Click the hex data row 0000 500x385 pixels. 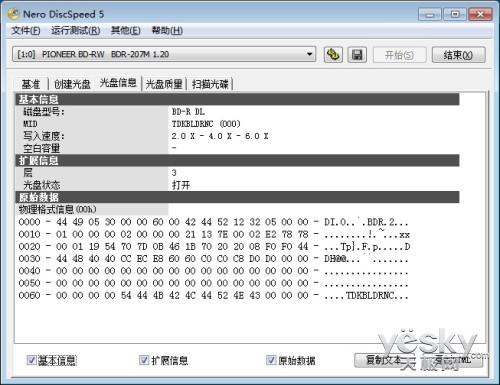213,222
